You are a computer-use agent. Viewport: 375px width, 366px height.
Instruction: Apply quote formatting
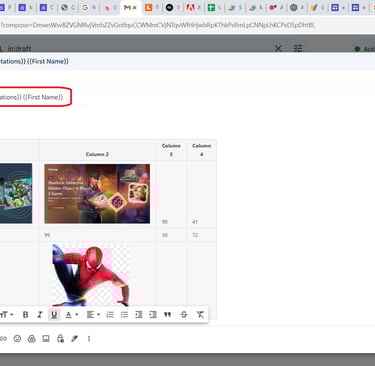point(167,315)
